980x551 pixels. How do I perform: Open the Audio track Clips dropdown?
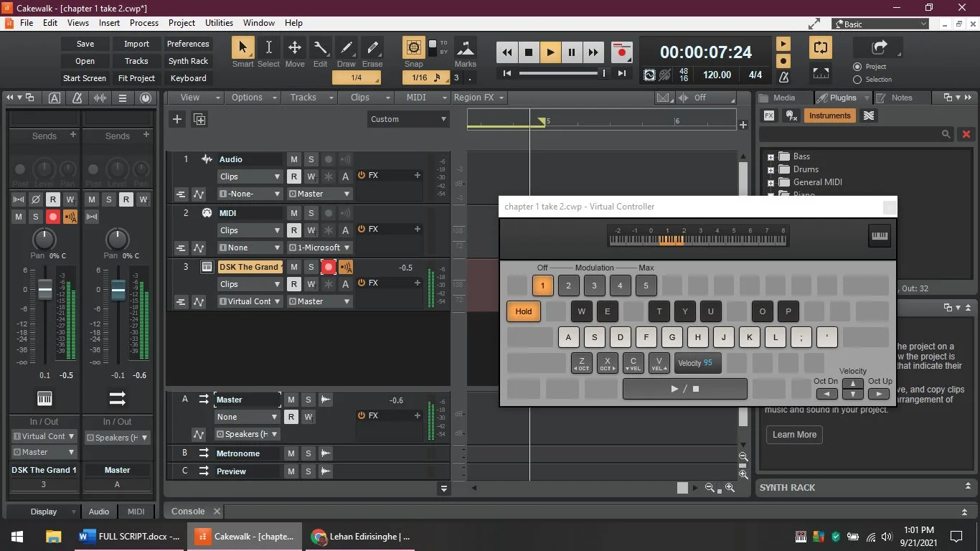(250, 176)
